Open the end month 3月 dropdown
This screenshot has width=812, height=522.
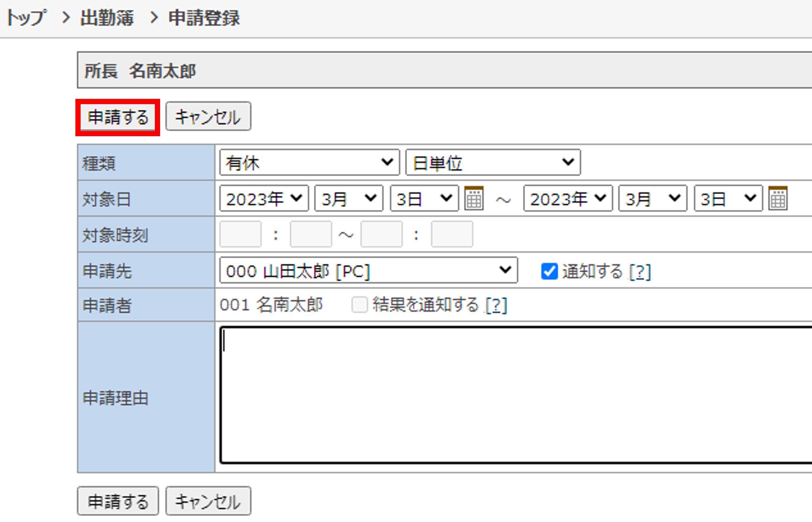[x=652, y=199]
